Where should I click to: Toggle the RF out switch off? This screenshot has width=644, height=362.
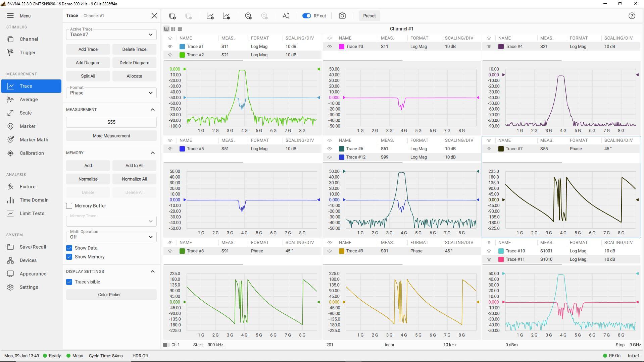[x=306, y=15]
